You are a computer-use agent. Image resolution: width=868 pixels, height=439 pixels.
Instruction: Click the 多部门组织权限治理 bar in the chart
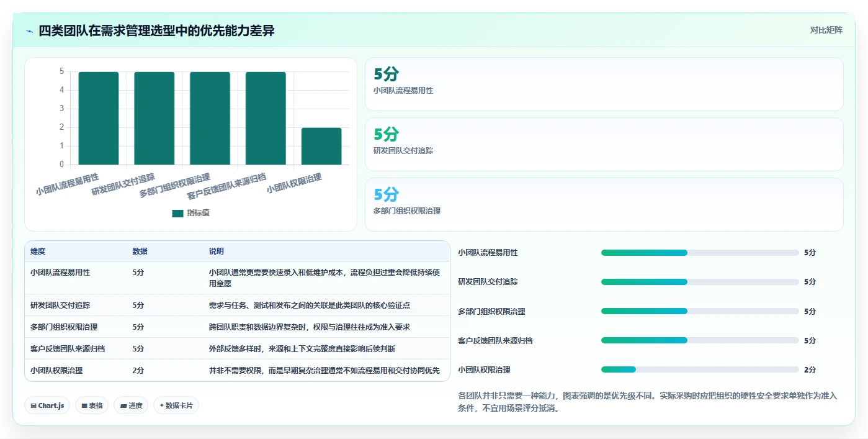coord(210,119)
